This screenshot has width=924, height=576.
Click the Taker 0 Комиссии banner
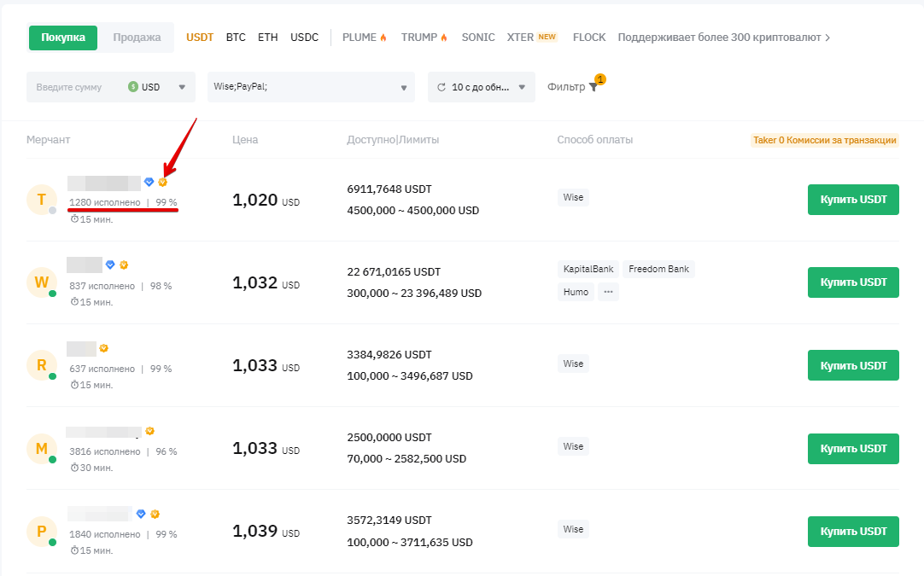pyautogui.click(x=824, y=140)
